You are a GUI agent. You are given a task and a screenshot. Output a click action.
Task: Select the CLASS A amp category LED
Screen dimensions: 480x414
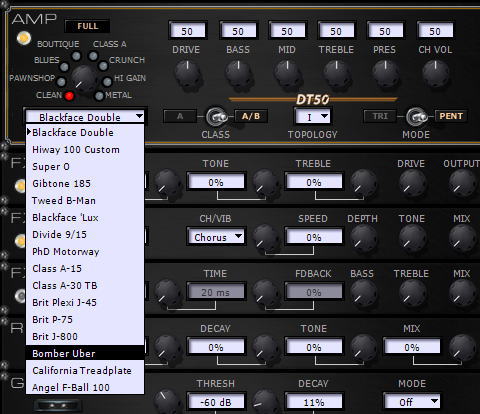(x=93, y=56)
